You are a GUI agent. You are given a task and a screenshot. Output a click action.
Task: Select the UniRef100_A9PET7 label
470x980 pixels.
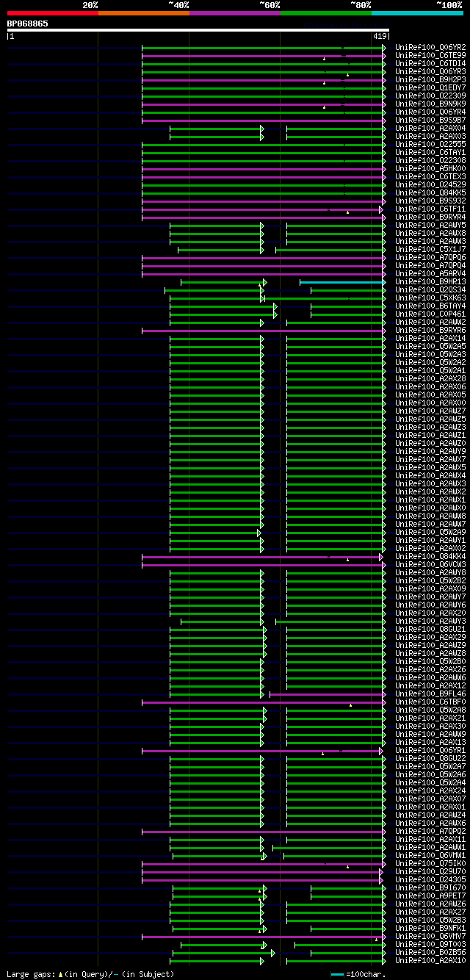tap(430, 896)
